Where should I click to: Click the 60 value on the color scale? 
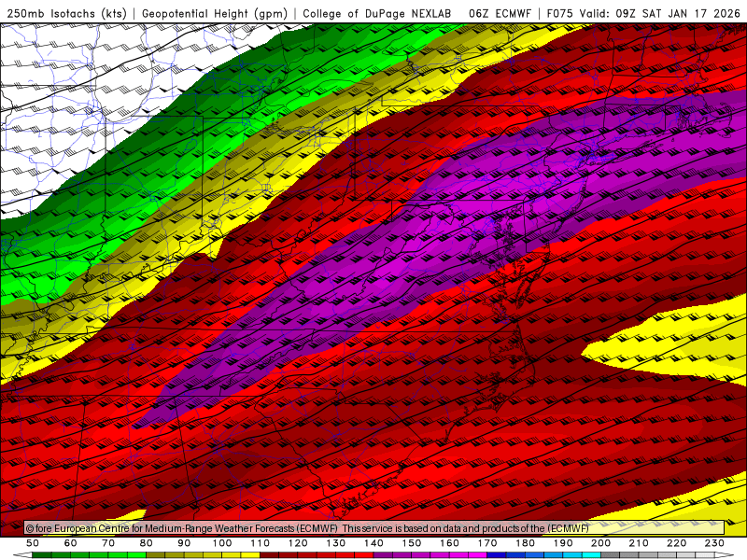71,543
